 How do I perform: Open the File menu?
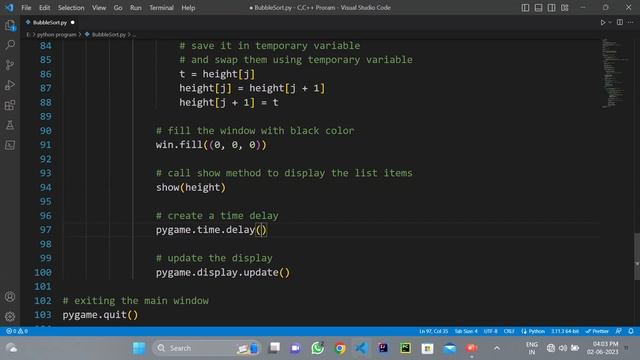[x=26, y=8]
